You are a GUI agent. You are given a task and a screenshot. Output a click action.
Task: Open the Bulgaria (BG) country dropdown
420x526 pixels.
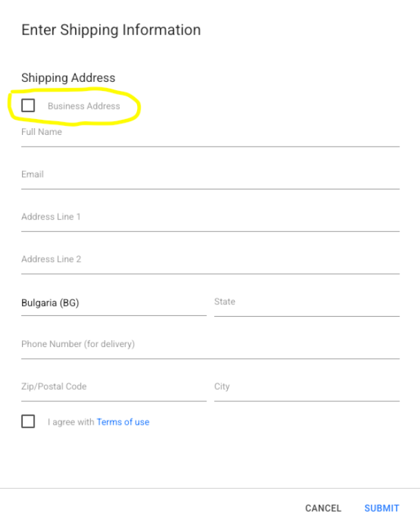[114, 302]
